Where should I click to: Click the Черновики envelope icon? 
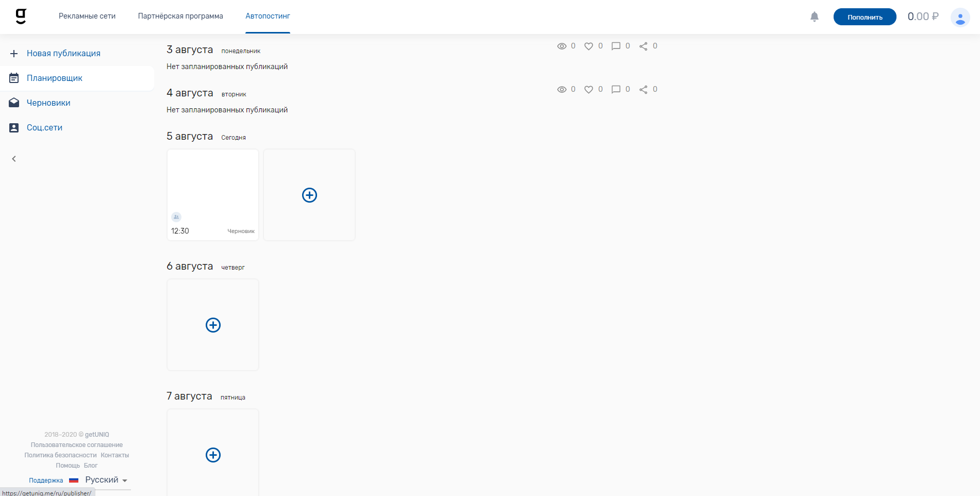(14, 103)
